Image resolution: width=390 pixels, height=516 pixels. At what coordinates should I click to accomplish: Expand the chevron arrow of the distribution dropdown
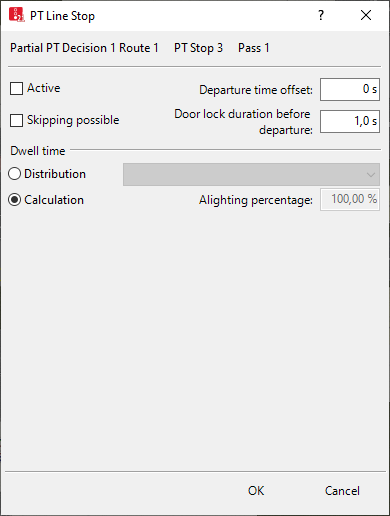(371, 175)
